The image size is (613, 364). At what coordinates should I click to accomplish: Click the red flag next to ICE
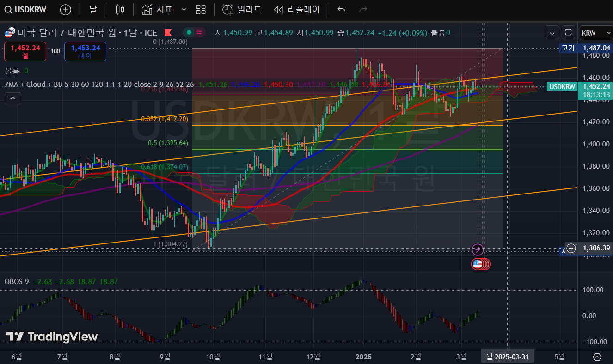pos(168,33)
